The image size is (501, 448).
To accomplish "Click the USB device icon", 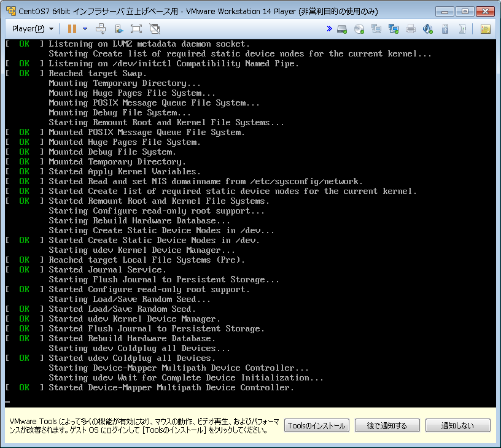I will pyautogui.click(x=445, y=29).
